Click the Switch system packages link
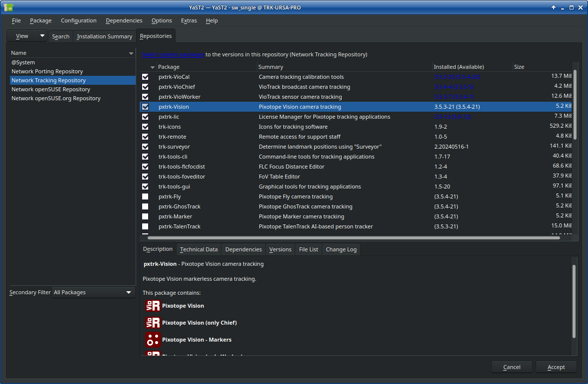Screen dimensions: 588x384 tap(173, 54)
